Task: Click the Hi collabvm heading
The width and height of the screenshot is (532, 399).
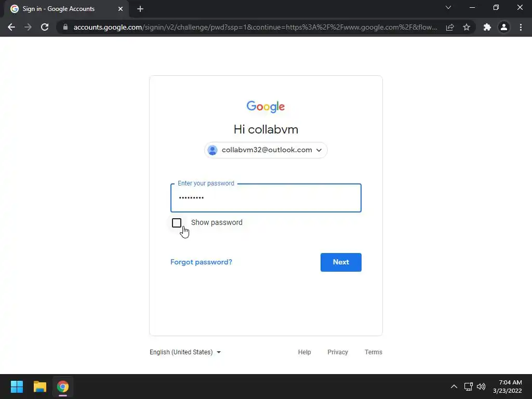Action: (265, 129)
